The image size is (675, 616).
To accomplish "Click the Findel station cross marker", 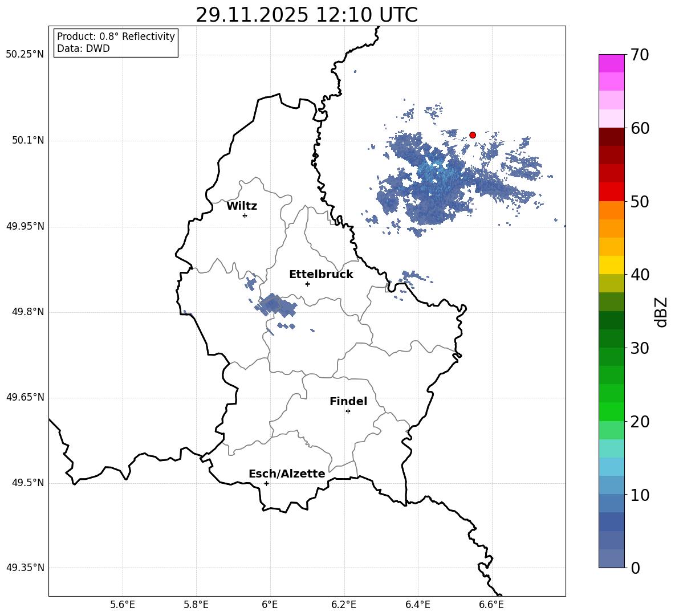I will pos(348,411).
